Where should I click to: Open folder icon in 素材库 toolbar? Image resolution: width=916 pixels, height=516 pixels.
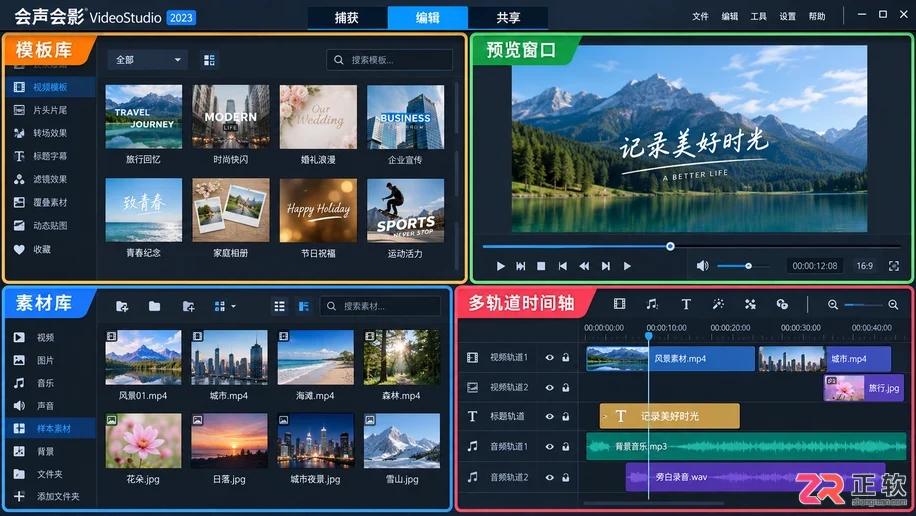pos(154,306)
